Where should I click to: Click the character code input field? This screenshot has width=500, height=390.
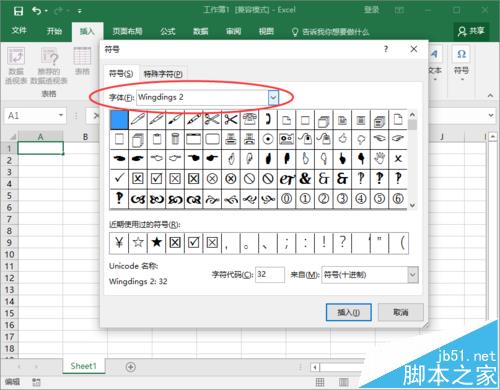coord(270,275)
